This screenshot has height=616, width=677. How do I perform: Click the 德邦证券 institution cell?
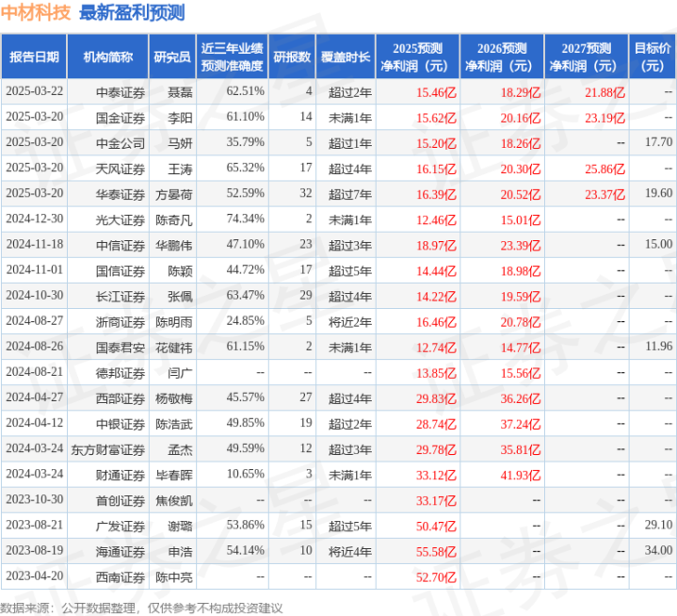pyautogui.click(x=120, y=373)
